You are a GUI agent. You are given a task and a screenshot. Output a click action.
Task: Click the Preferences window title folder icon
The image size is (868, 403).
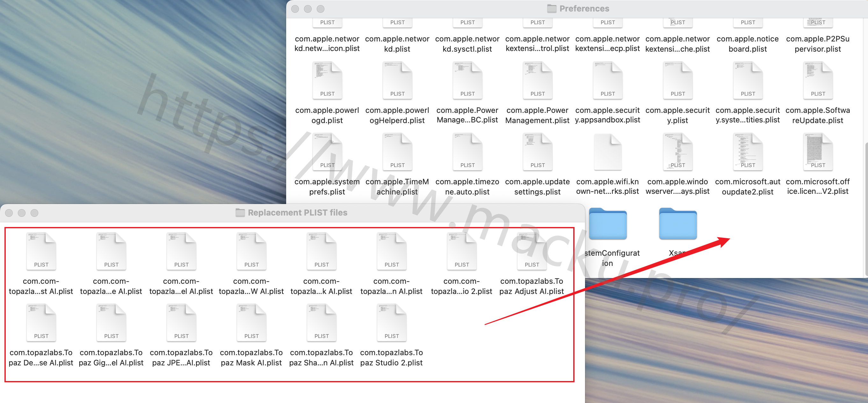552,8
